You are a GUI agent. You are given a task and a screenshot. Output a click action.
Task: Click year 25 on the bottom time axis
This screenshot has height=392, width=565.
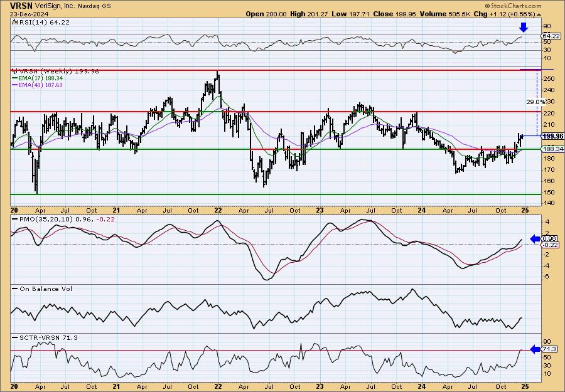pos(525,386)
